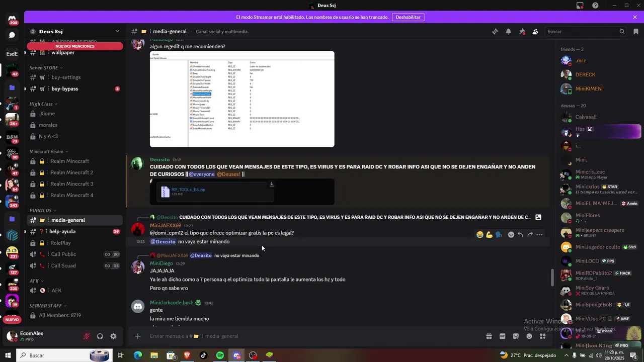Open the Deus Ssj server dropdown menu
This screenshot has height=362, width=644.
point(75,31)
